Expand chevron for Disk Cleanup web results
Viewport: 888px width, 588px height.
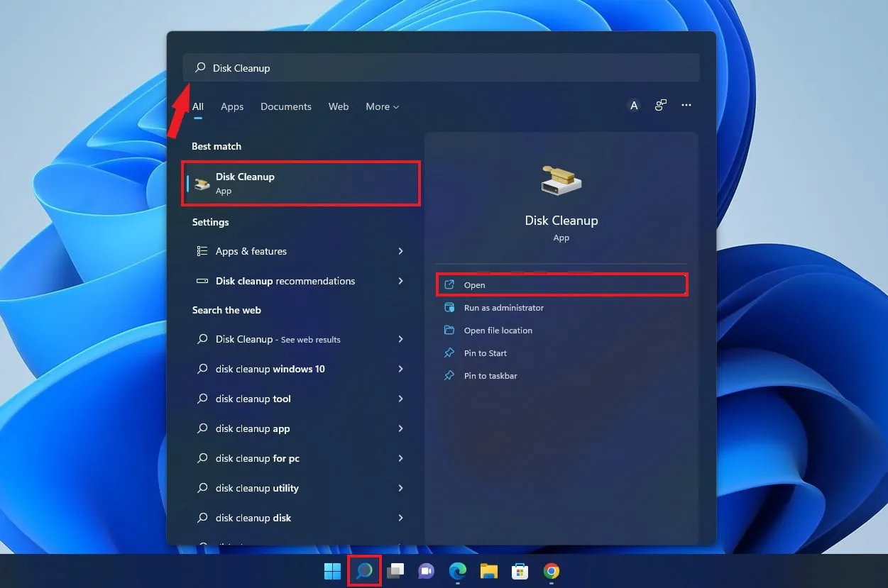400,339
